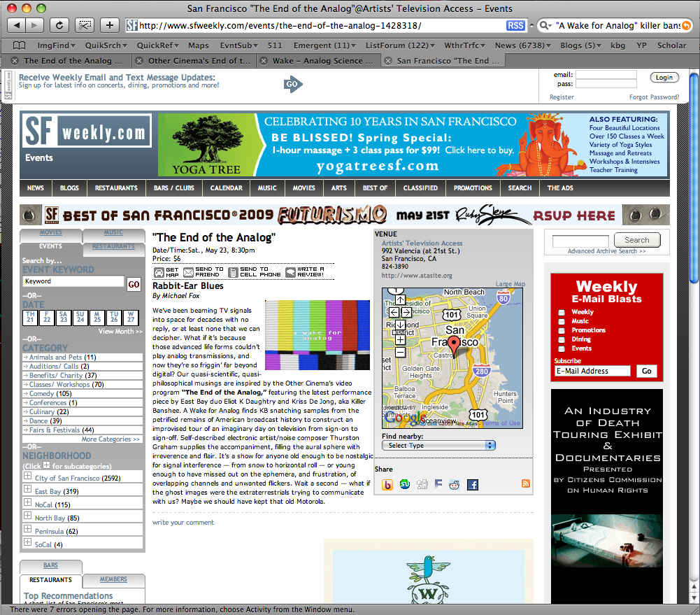Open the QuikSrch bookmarks folder dropdown
The image size is (700, 615).
point(106,45)
